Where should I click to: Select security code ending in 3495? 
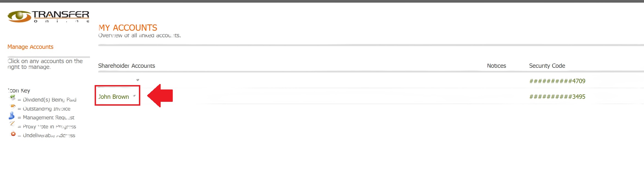coord(557,97)
